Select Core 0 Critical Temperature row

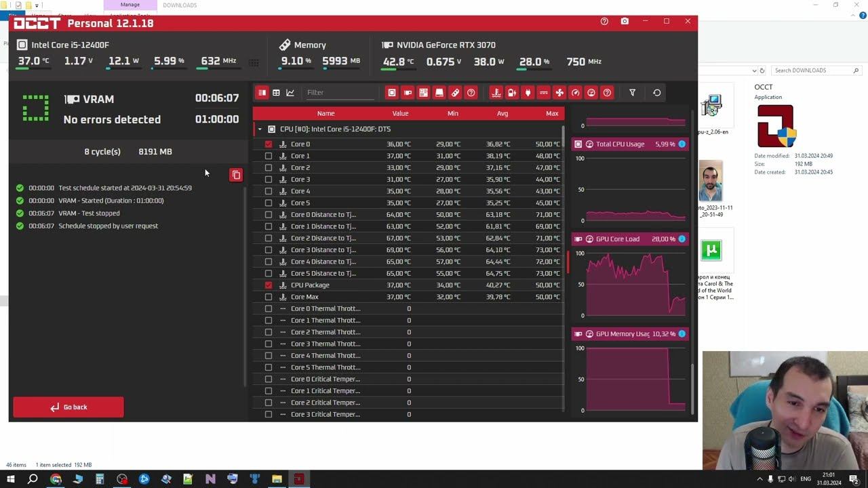coord(408,380)
